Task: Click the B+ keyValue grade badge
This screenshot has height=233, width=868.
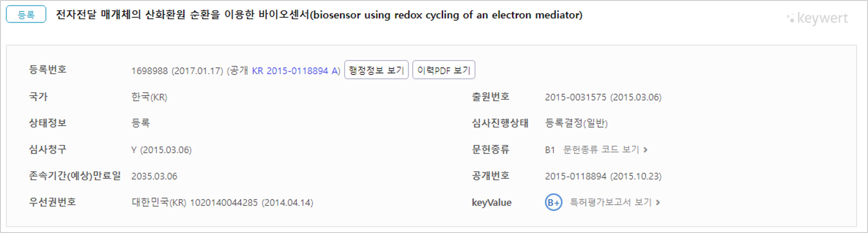Action: click(553, 202)
